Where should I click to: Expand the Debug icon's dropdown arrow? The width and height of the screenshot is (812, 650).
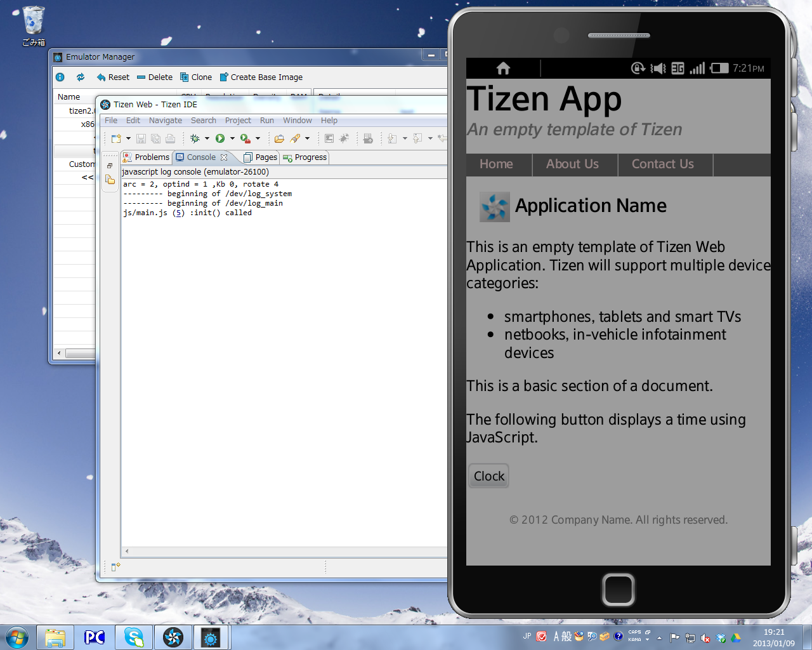[x=207, y=138]
